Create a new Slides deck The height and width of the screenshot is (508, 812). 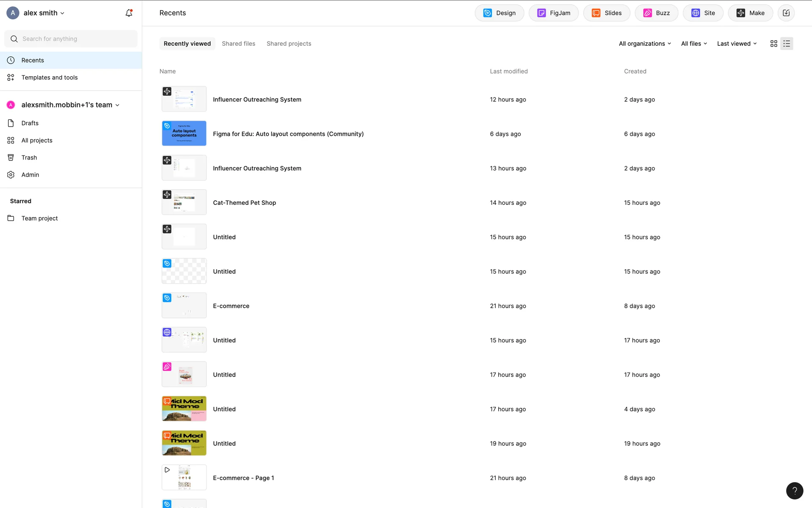point(606,13)
